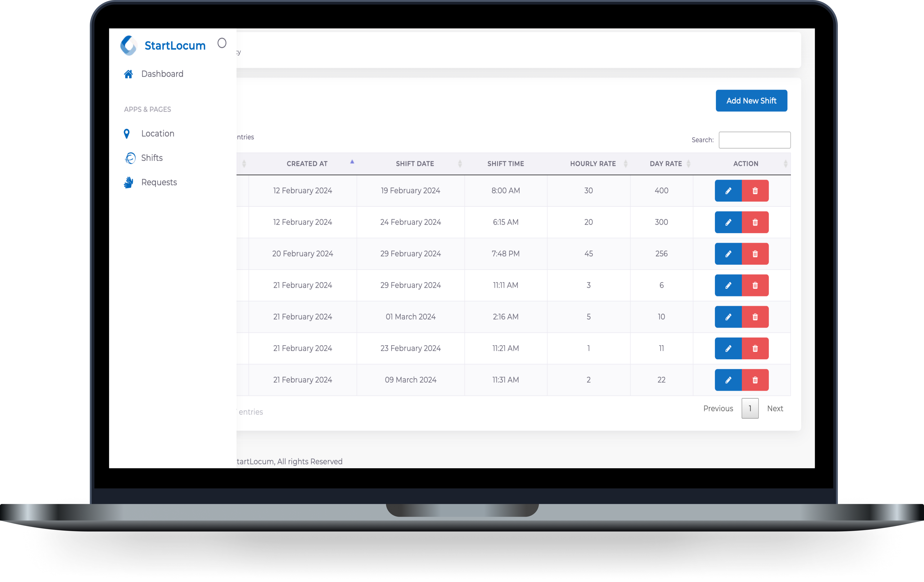The width and height of the screenshot is (924, 582).
Task: Focus the Search input field
Action: coord(754,140)
